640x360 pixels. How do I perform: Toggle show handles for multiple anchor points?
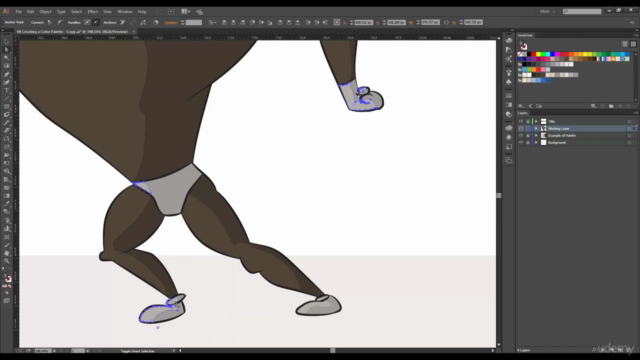pyautogui.click(x=87, y=22)
